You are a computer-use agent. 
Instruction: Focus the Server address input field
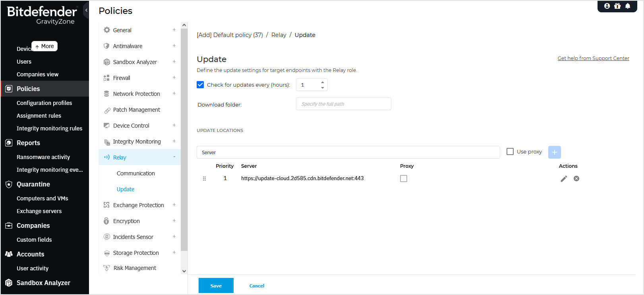[x=348, y=152]
